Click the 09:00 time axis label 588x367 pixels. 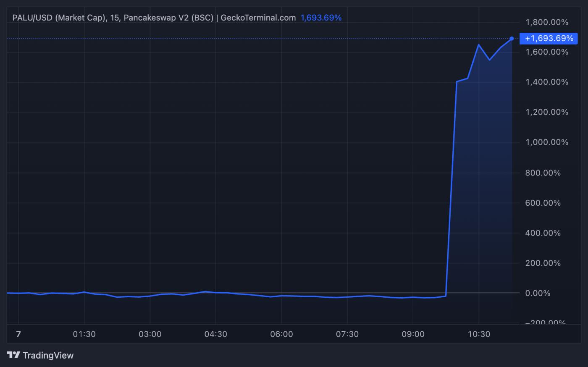(413, 334)
